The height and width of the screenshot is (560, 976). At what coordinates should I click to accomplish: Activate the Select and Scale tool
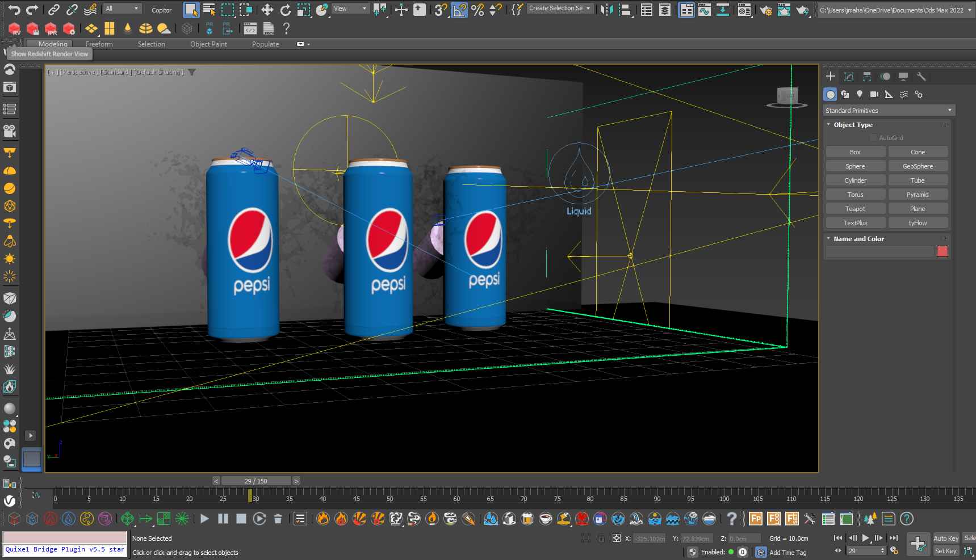click(x=304, y=10)
